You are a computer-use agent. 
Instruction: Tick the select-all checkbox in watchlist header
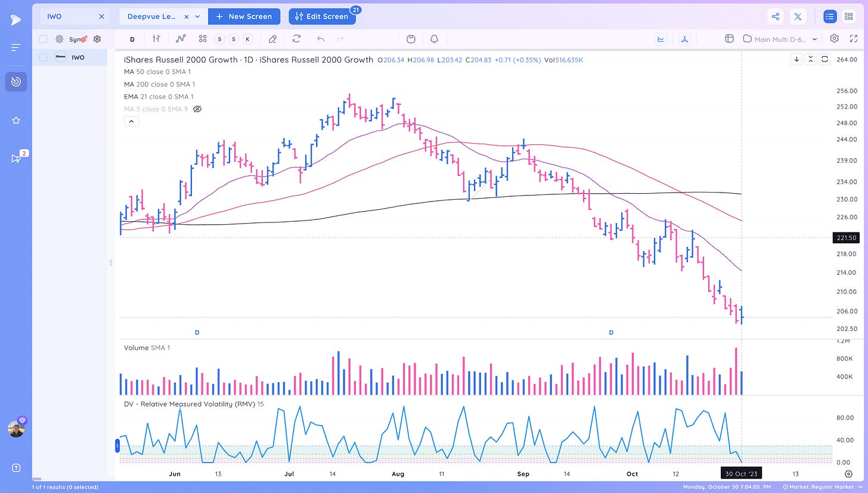[43, 39]
